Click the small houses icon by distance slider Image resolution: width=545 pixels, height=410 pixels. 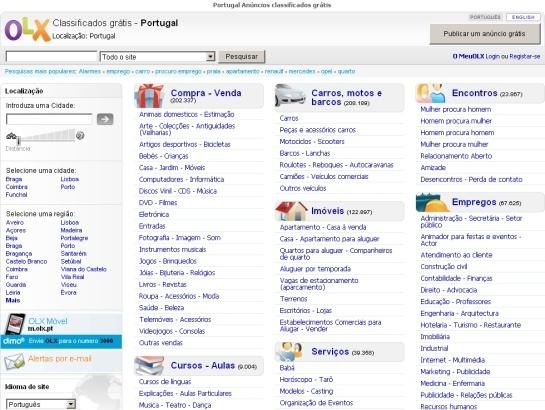pos(11,136)
